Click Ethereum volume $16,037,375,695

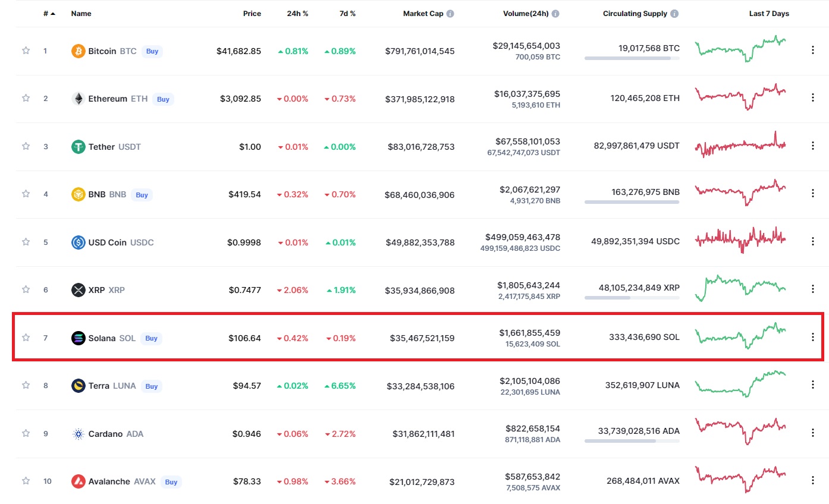pyautogui.click(x=527, y=94)
